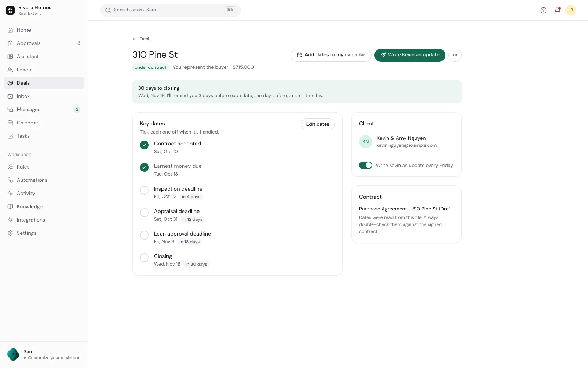This screenshot has width=588, height=368.
Task: Click Add dates to my calendar
Action: tap(331, 55)
